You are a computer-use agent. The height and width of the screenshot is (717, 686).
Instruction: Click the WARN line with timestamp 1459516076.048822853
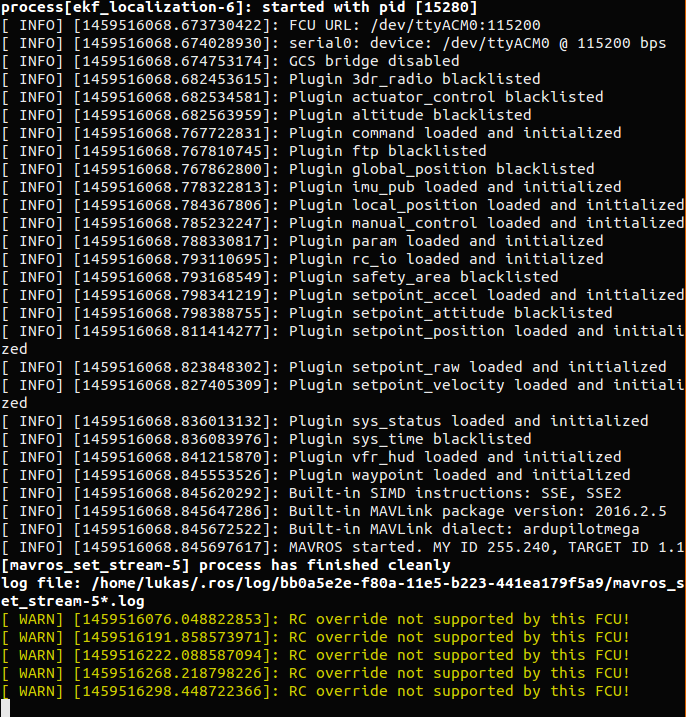[x=316, y=619]
